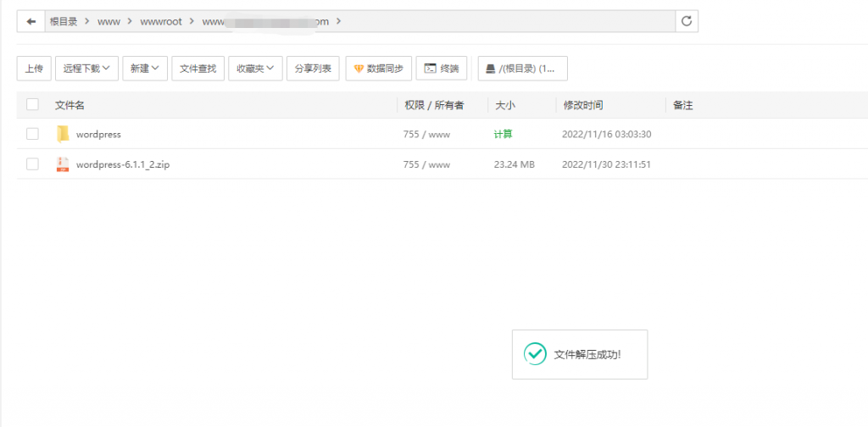Click the 2022/11/30 23:11:51 timestamp
868x427 pixels.
(606, 164)
